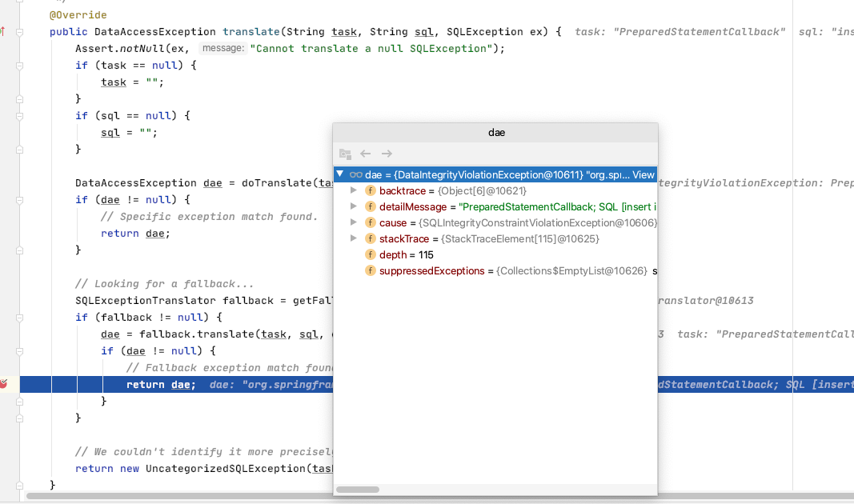Click 'UncategorizedSQLException' constructor call
The width and height of the screenshot is (854, 504).
coord(226,469)
